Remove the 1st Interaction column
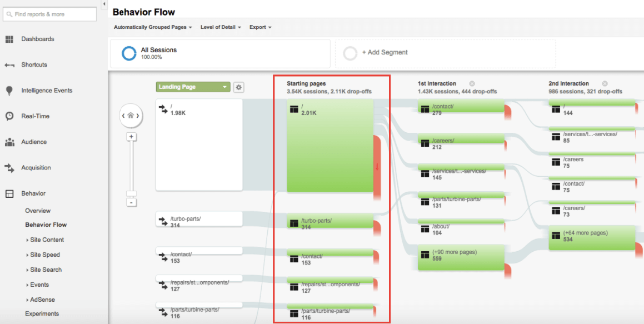The width and height of the screenshot is (644, 324). point(472,84)
